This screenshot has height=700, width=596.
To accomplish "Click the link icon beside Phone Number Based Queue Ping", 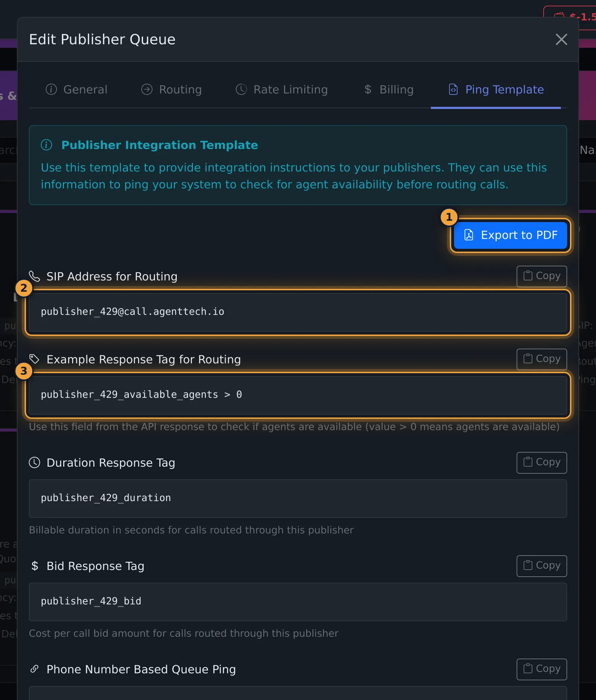I will (35, 669).
